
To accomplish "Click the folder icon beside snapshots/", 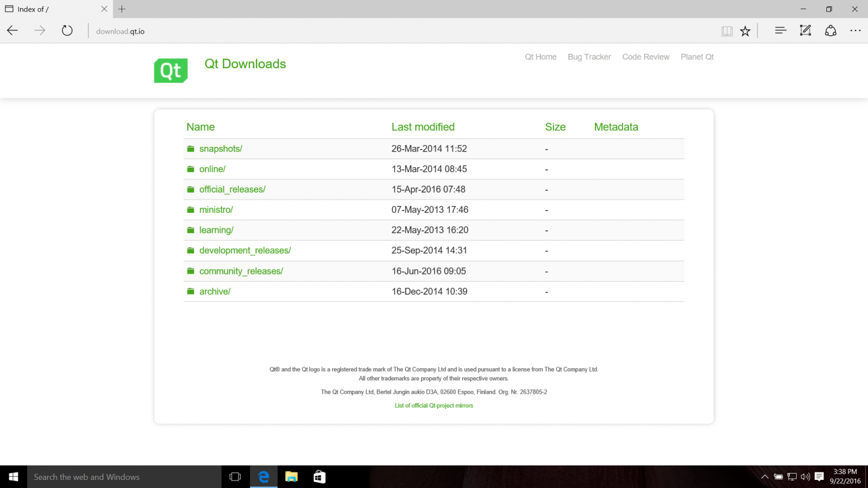I will tap(190, 149).
